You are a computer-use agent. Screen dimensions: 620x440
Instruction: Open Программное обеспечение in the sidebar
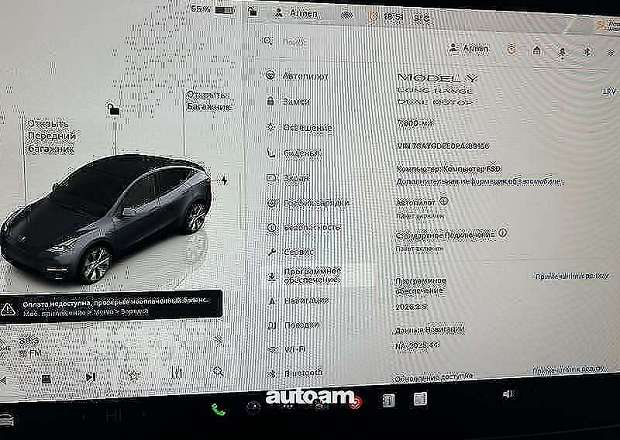tap(304, 276)
